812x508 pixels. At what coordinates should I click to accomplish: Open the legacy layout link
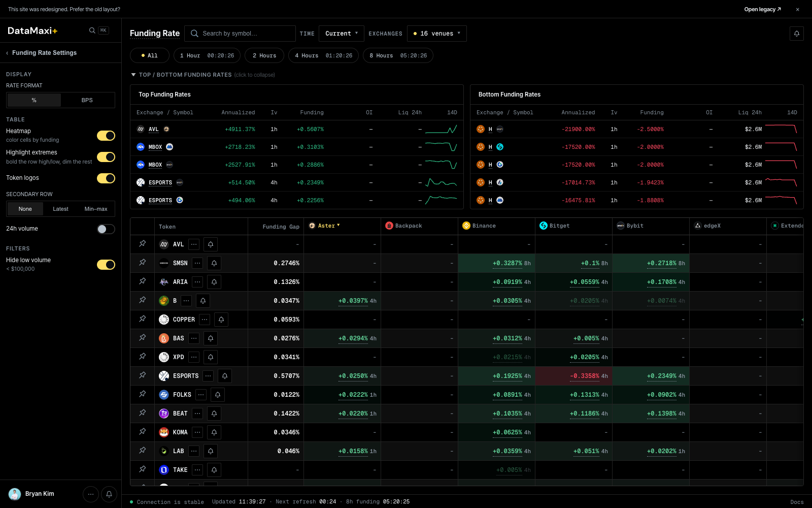(x=763, y=9)
